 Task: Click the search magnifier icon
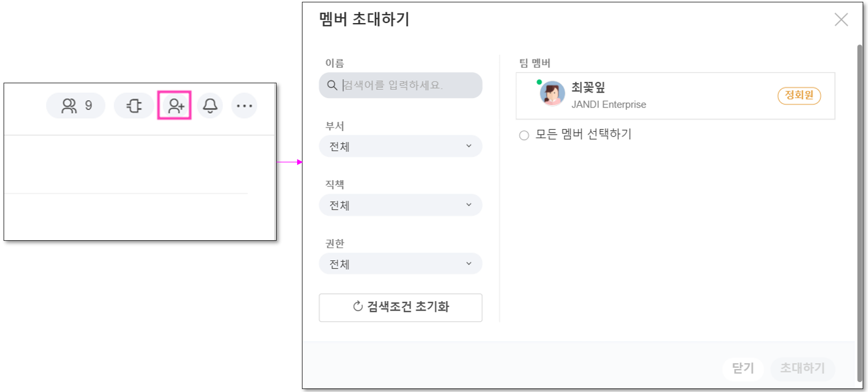(x=332, y=86)
